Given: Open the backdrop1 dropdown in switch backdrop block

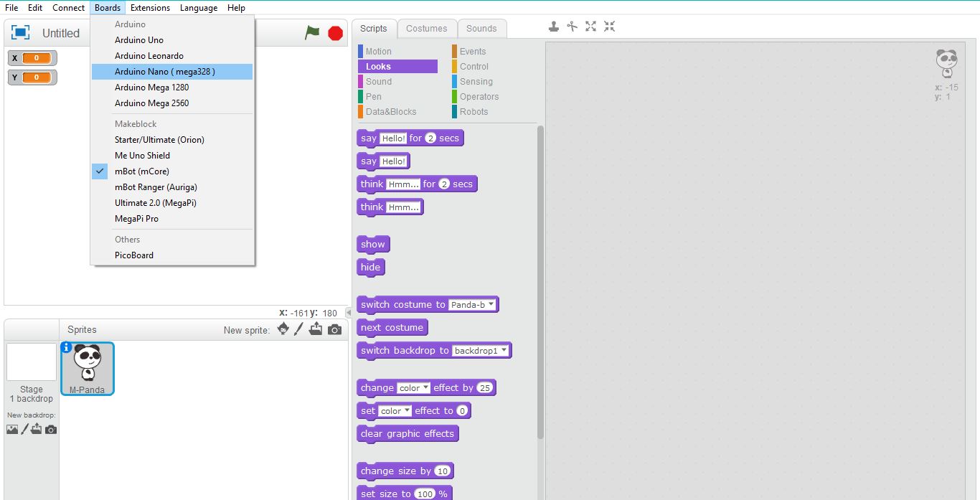Looking at the screenshot, I should pyautogui.click(x=481, y=351).
